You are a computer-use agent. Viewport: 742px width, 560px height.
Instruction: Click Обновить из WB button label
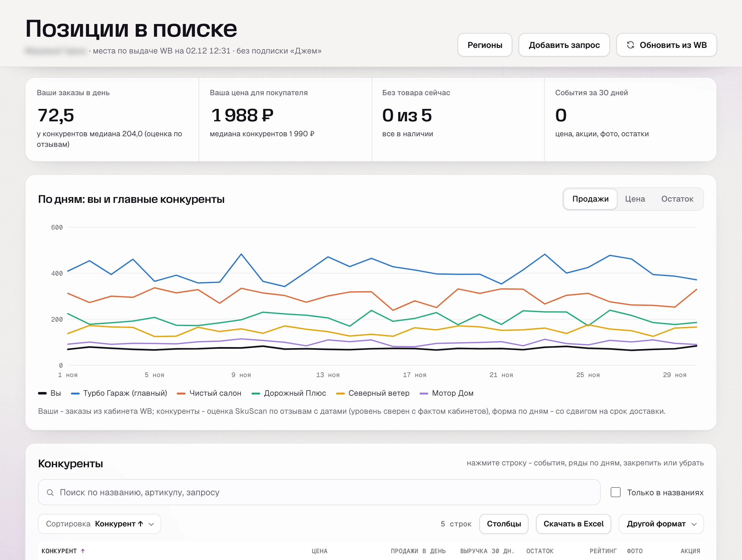pos(673,45)
